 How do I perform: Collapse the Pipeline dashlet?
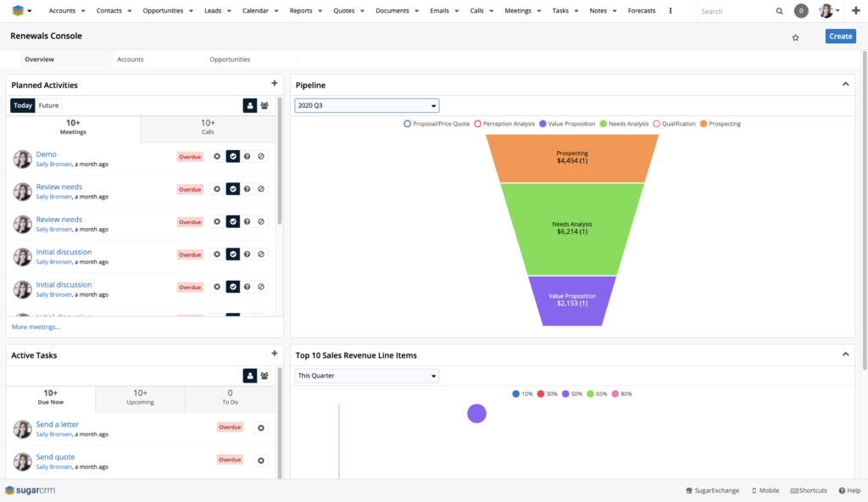point(845,84)
